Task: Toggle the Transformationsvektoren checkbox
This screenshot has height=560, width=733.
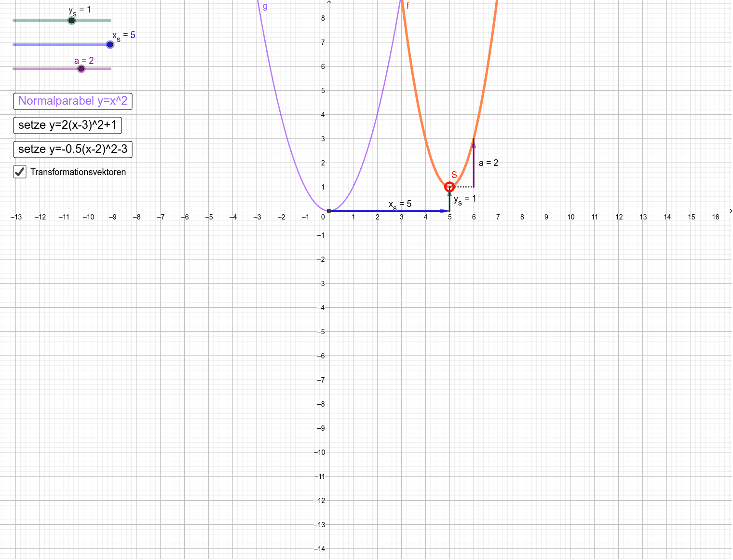Action: (19, 172)
